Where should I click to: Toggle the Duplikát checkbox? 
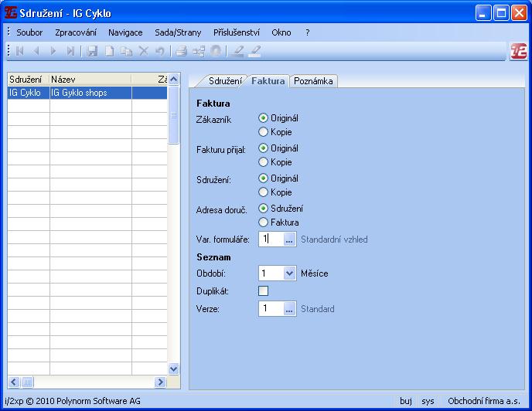(x=263, y=291)
